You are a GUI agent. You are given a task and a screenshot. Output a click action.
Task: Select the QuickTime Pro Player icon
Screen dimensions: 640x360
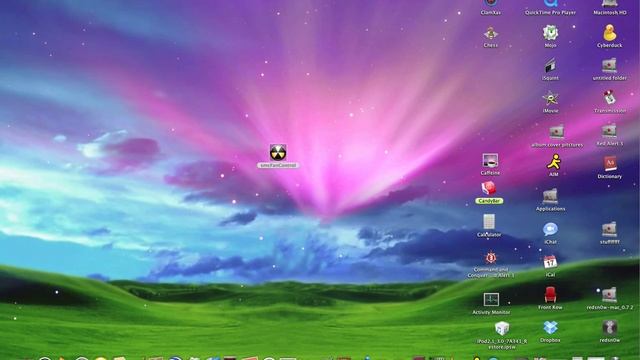[x=550, y=4]
